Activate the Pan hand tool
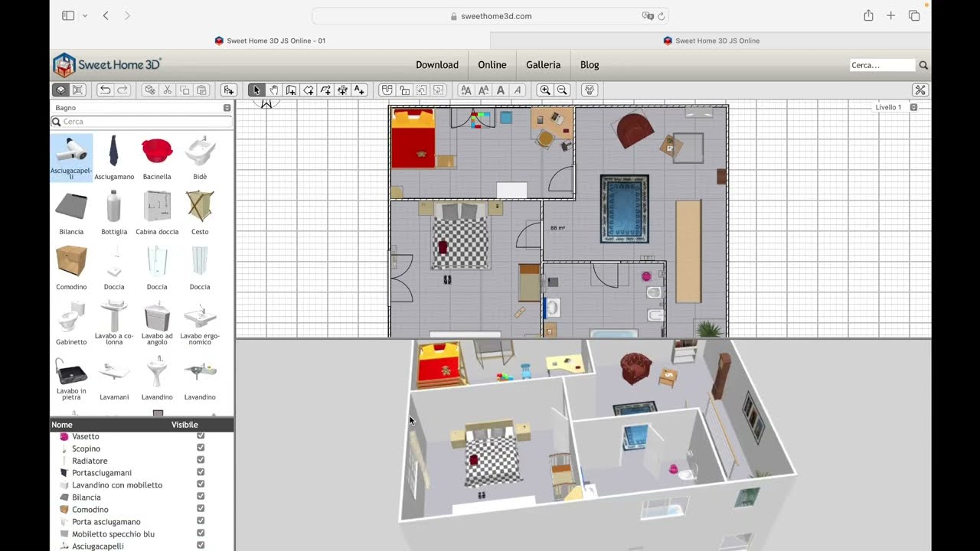 click(273, 90)
